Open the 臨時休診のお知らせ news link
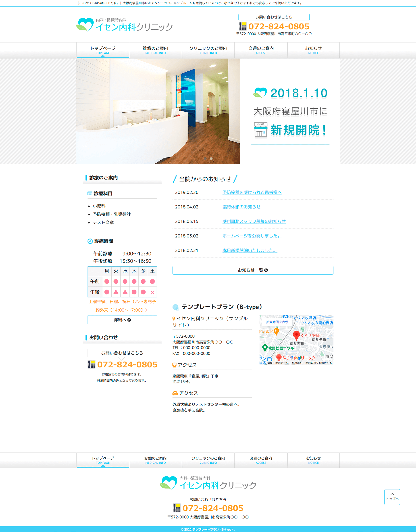 click(x=241, y=207)
